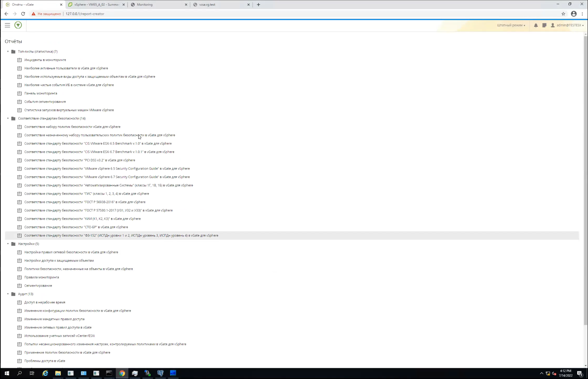Collapse the Настройки folder

tap(8, 244)
